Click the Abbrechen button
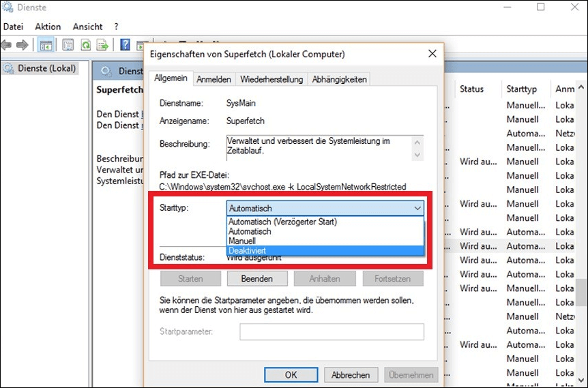 pos(351,374)
